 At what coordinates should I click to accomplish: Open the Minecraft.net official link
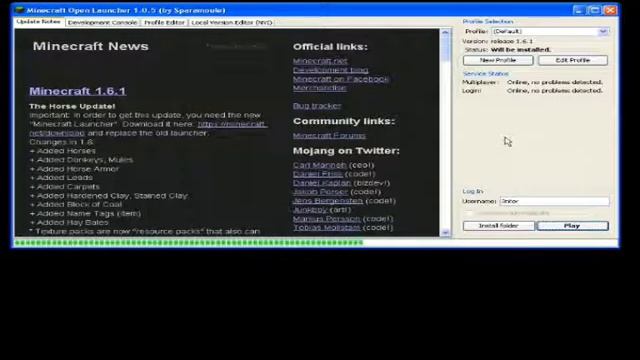pos(320,61)
